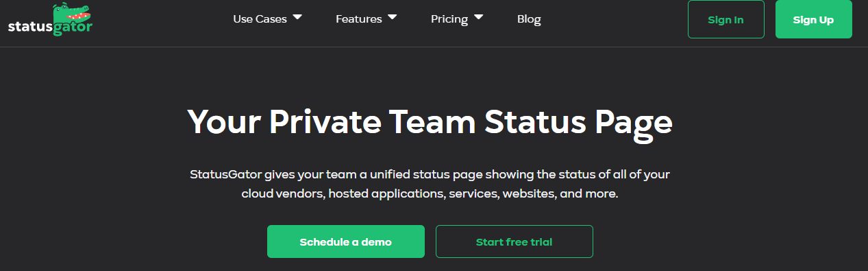Go to the Blog page
868x271 pixels.
pos(529,19)
